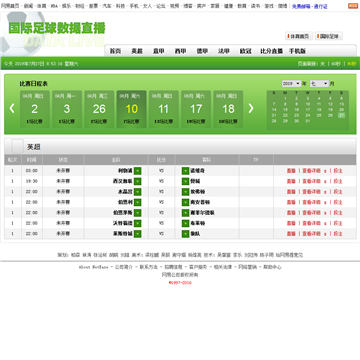This screenshot has height=360, width=360.
Task: Open the 意甲 navigation tab
Action: [x=159, y=51]
